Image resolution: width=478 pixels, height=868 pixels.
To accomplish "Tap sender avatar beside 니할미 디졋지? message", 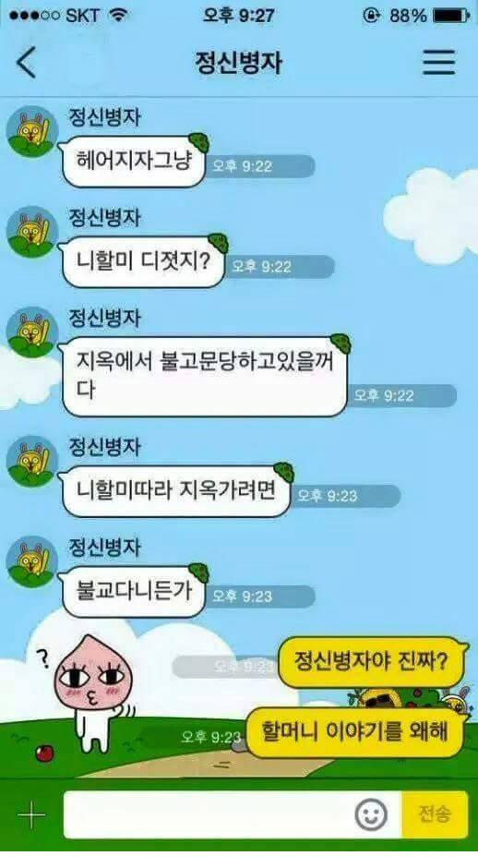I will [31, 232].
